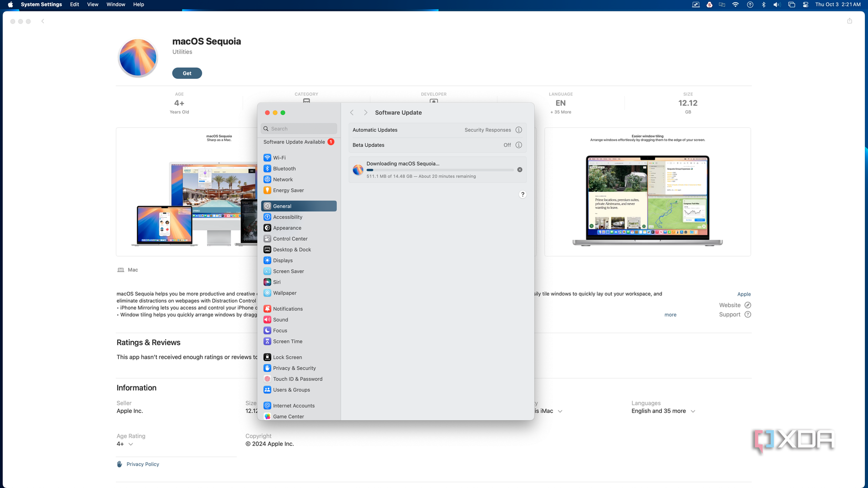Open Screen Saver settings
Screen dimensions: 868x488
[x=299, y=271]
